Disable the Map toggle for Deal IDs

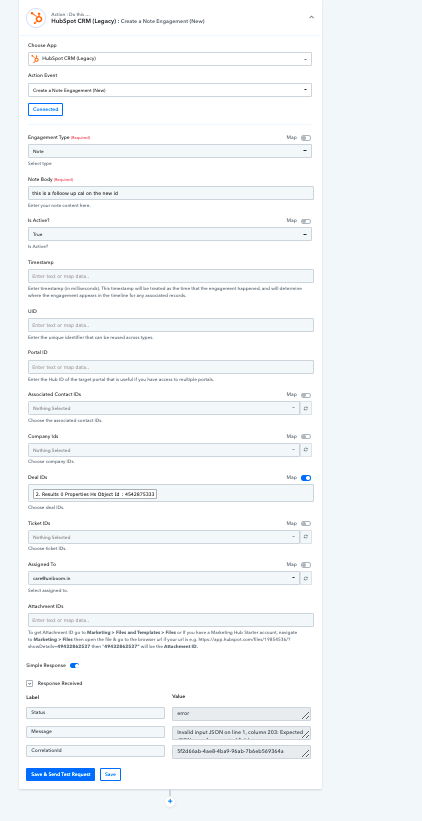click(306, 478)
